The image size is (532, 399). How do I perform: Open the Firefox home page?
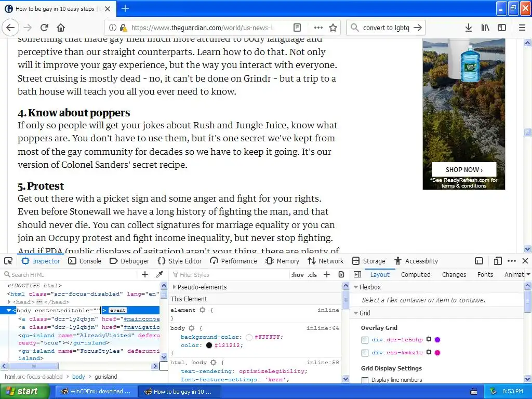(x=61, y=28)
